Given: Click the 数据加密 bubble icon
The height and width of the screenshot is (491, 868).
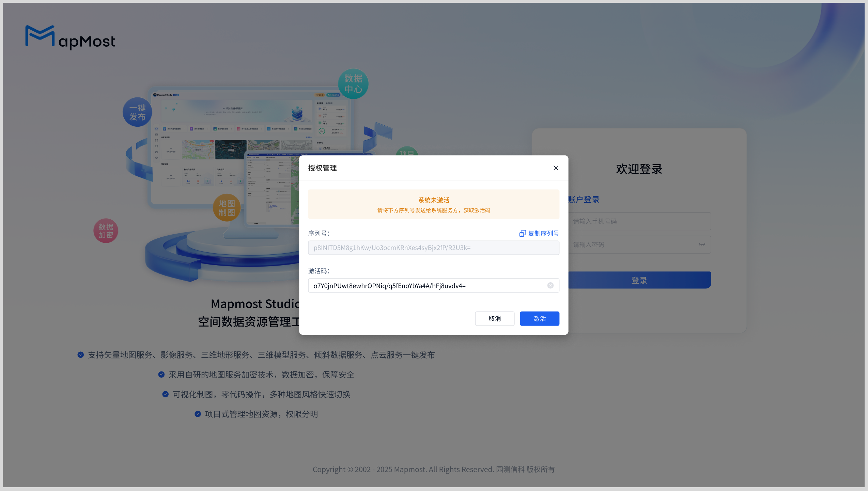Looking at the screenshot, I should click(106, 231).
